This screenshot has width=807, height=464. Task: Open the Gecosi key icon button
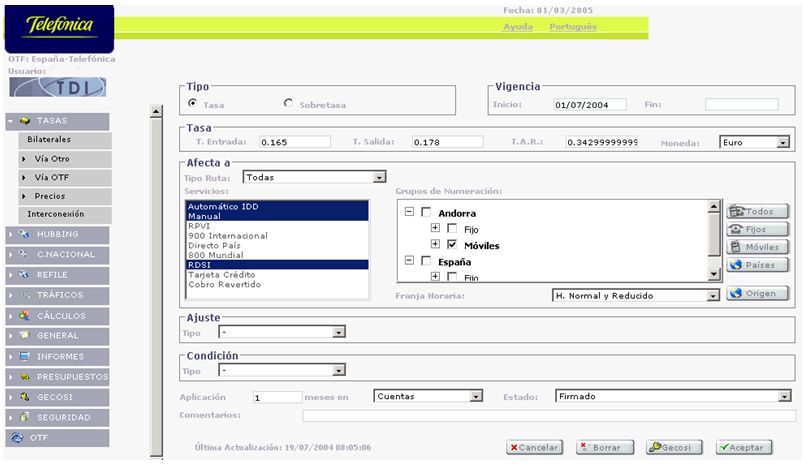674,447
